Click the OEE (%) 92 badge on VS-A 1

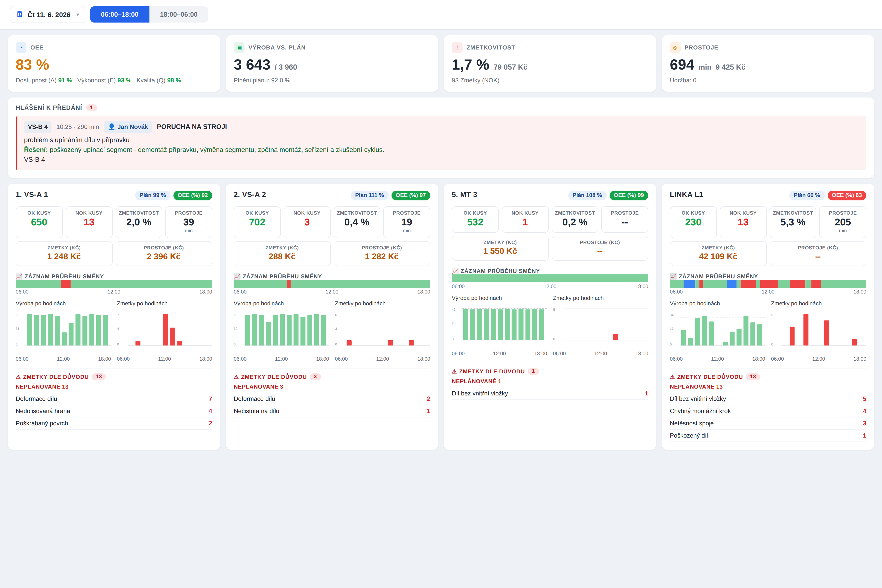pos(193,195)
